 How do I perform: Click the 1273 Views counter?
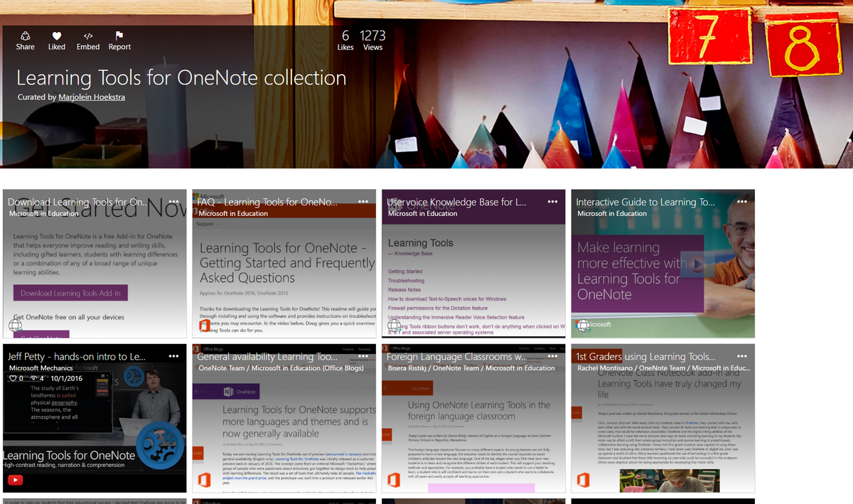pyautogui.click(x=372, y=41)
